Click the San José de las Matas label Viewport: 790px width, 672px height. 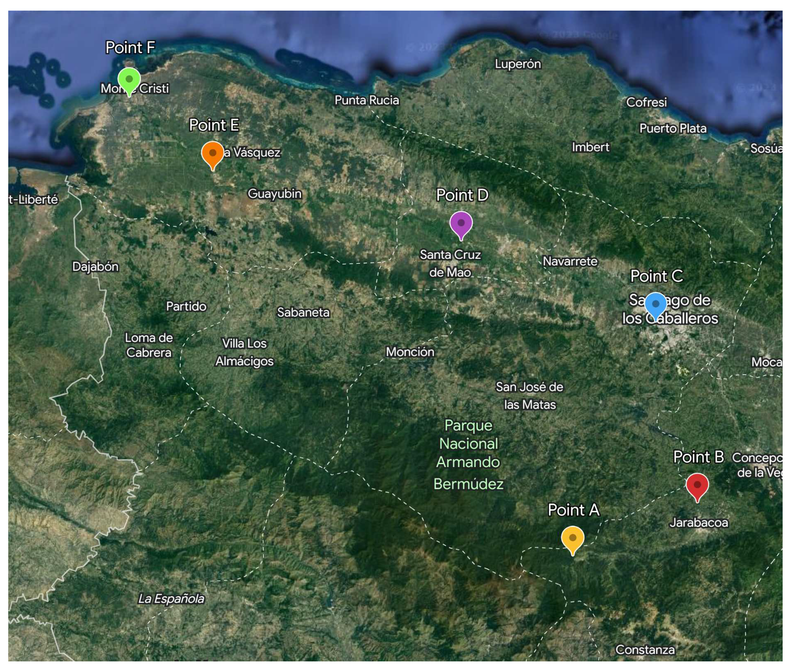coord(529,395)
